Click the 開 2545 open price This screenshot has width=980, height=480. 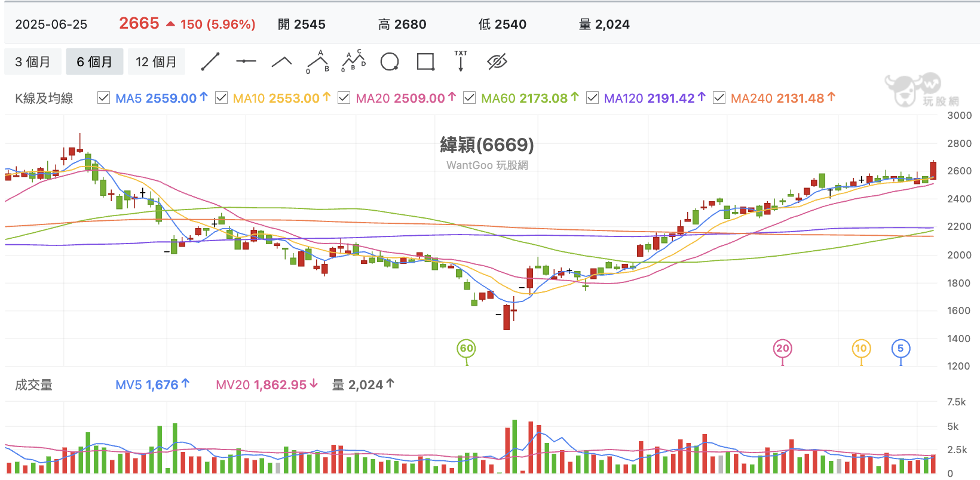tap(302, 24)
